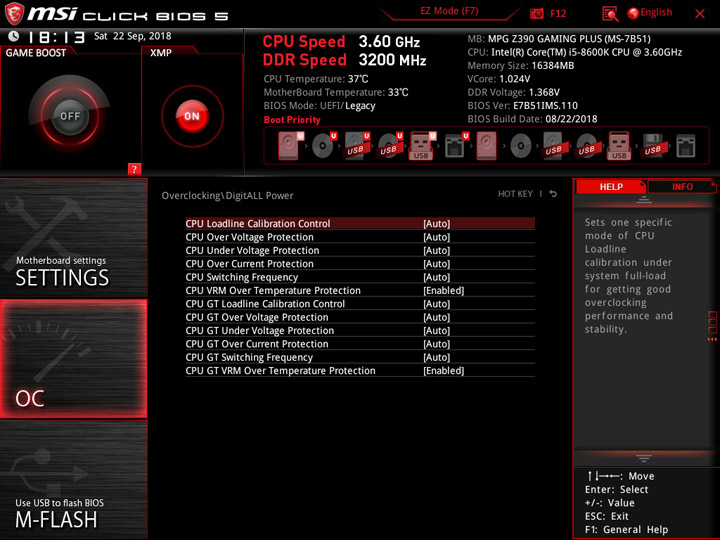720x540 pixels.
Task: Click the screenshot camera icon next to F12
Action: point(536,13)
